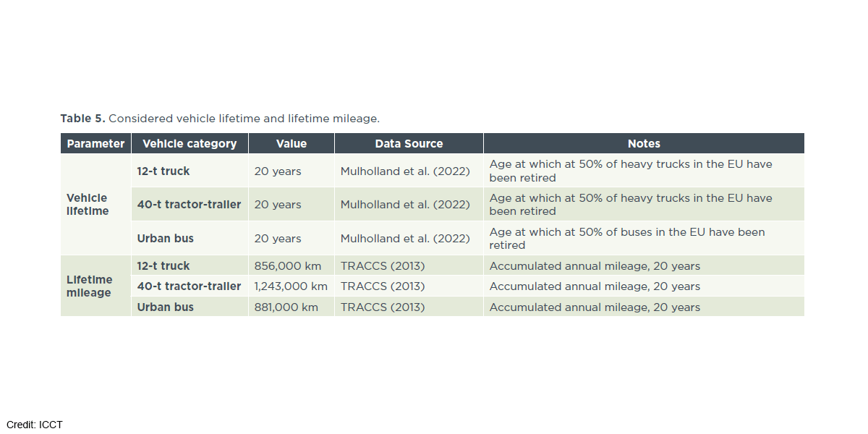Viewport: 868px width, 434px height.
Task: Click 'TRACCS (2013)' in the 881,000 km row
Action: click(x=383, y=307)
